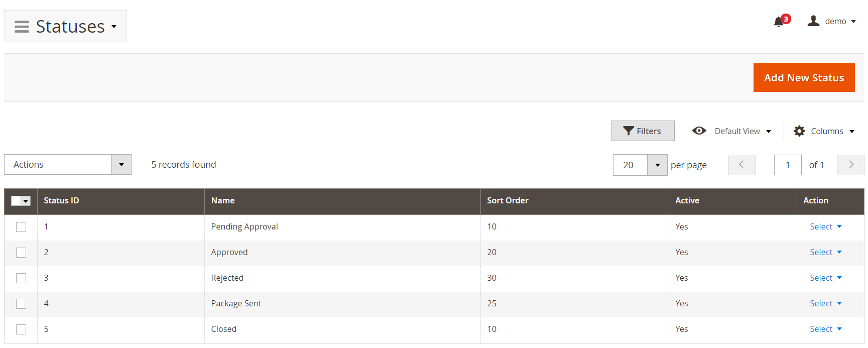Image resolution: width=868 pixels, height=348 pixels.
Task: Expand the Actions dropdown
Action: coord(121,165)
